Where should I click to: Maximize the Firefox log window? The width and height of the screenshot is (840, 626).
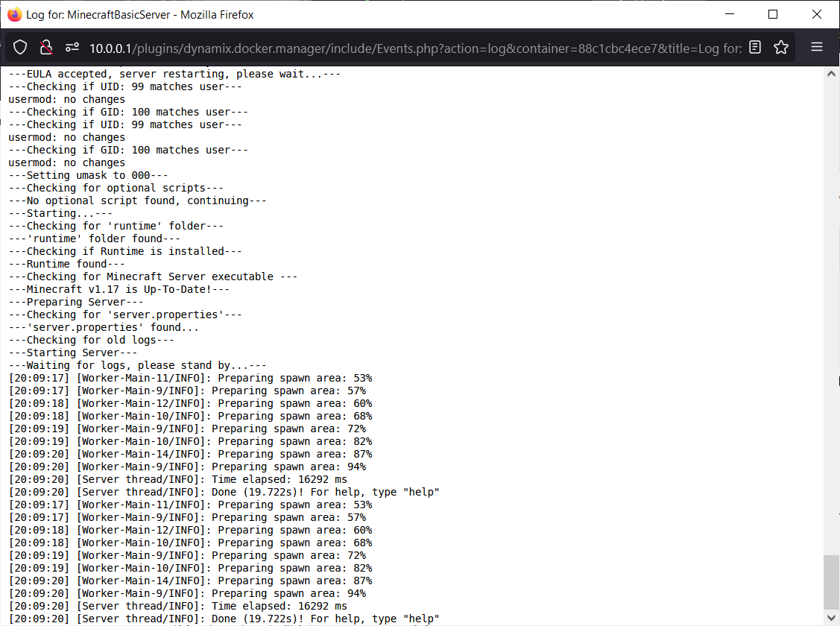tap(772, 14)
